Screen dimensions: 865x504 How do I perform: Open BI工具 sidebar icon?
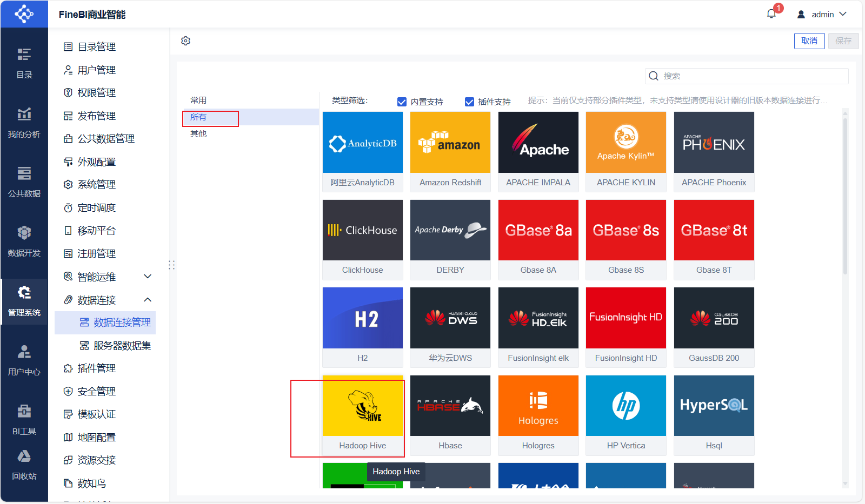(24, 420)
